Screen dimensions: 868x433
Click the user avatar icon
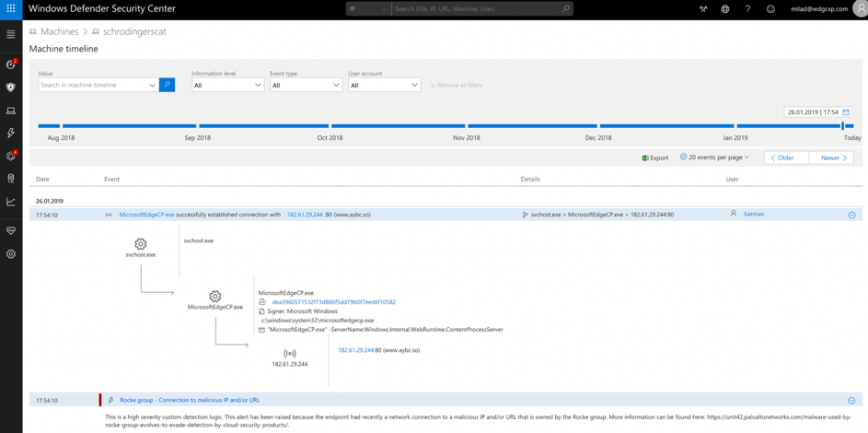click(860, 9)
